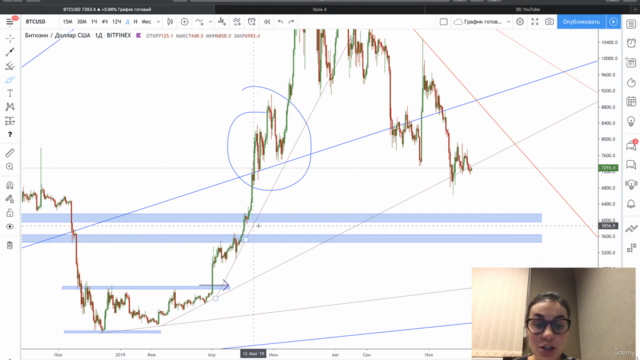640x360 pixels.
Task: Select the 15M timeframe
Action: 68,22
